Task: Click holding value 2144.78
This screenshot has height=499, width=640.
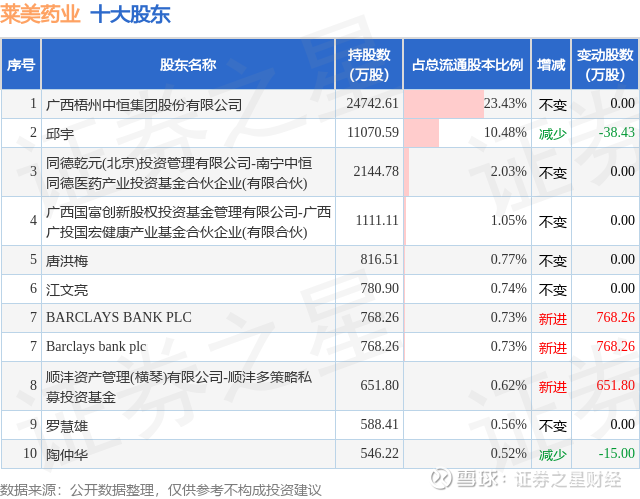Action: tap(376, 172)
